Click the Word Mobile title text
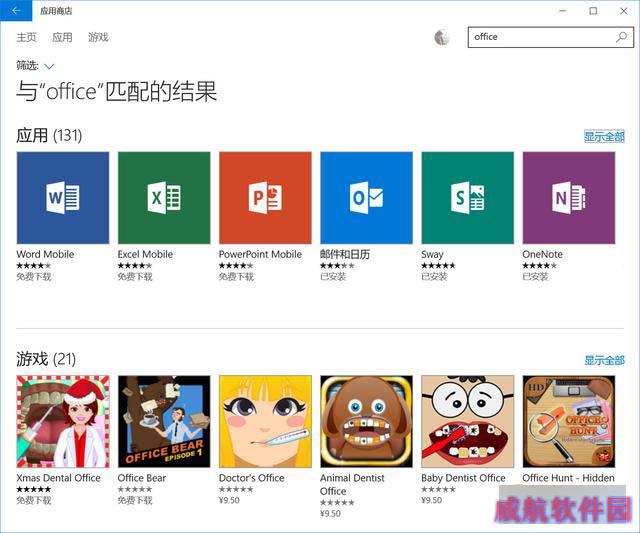The width and height of the screenshot is (640, 533). coord(45,254)
